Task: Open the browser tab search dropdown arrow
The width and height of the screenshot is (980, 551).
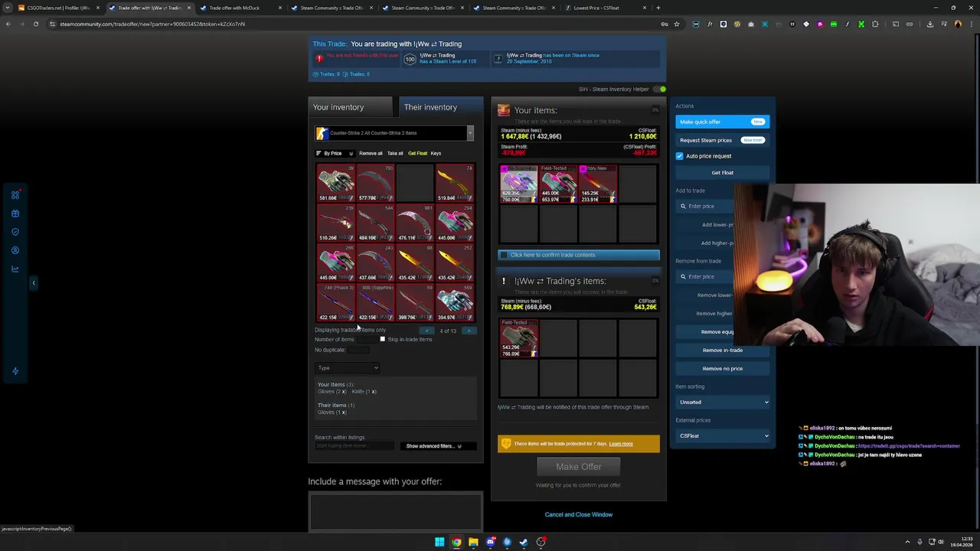Action: pos(8,8)
